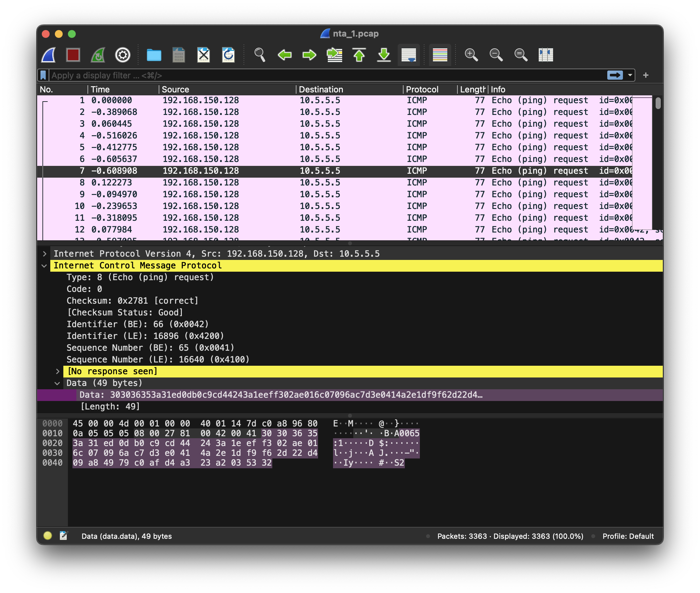Reset text to normal size
This screenshot has width=700, height=593.
(521, 55)
